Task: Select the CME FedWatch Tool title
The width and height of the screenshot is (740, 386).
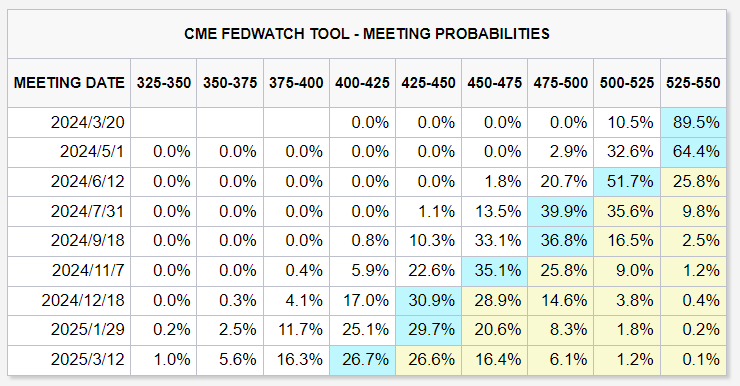Action: pos(367,34)
